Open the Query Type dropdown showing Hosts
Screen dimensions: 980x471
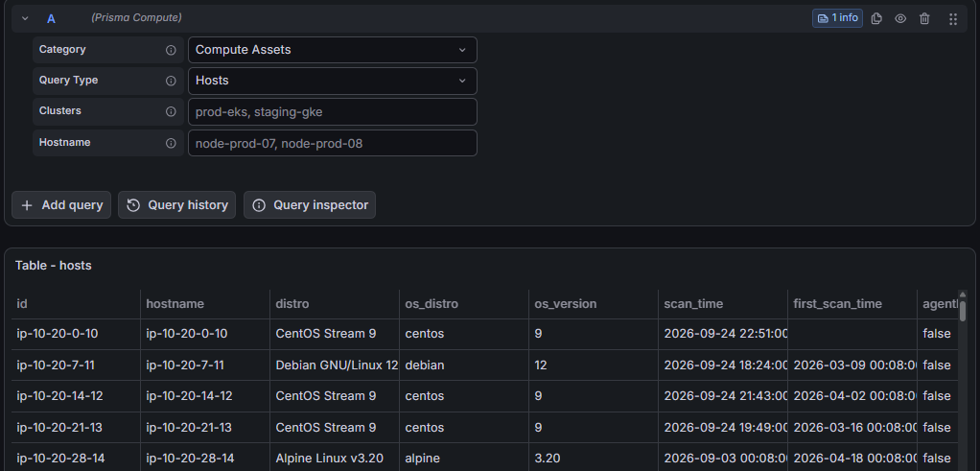point(333,81)
